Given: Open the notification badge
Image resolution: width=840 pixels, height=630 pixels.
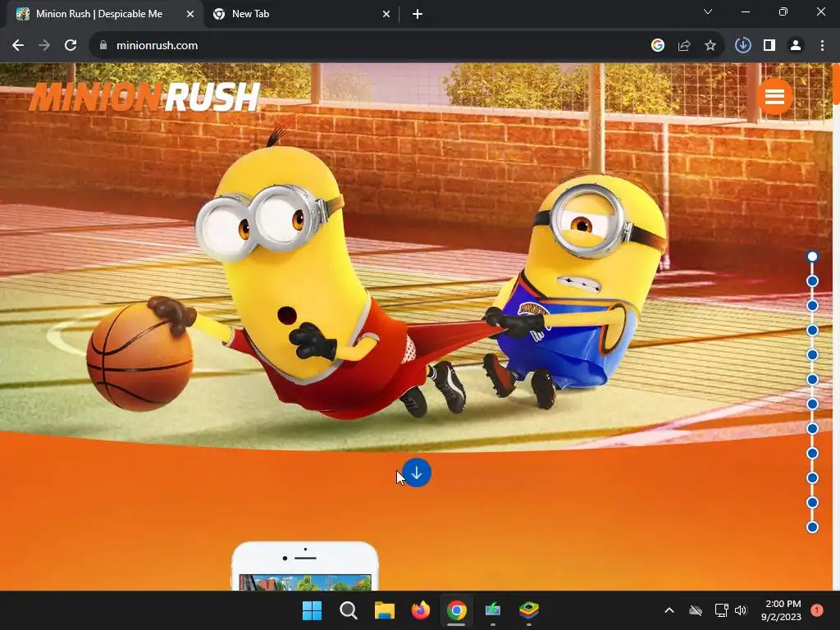Looking at the screenshot, I should 817,610.
